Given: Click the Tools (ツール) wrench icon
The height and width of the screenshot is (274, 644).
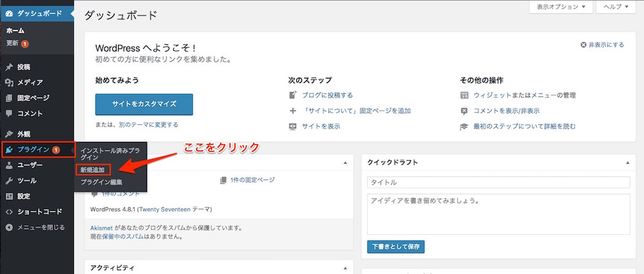Looking at the screenshot, I should click(10, 181).
